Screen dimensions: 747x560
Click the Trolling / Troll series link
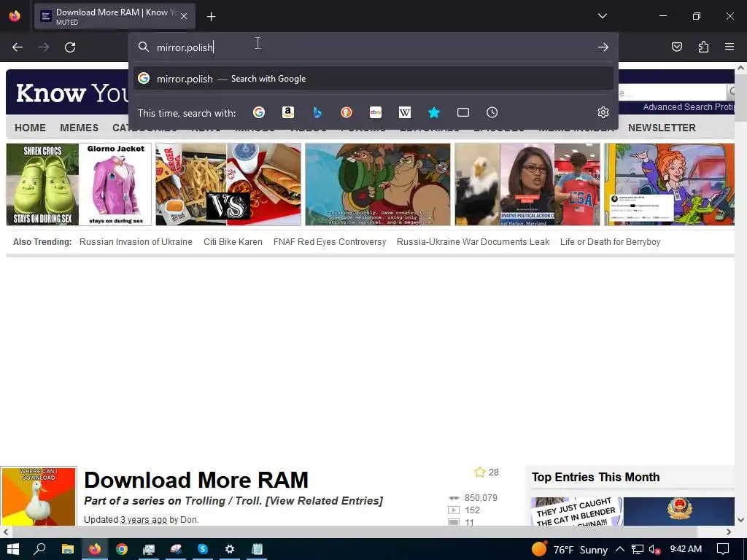(223, 501)
